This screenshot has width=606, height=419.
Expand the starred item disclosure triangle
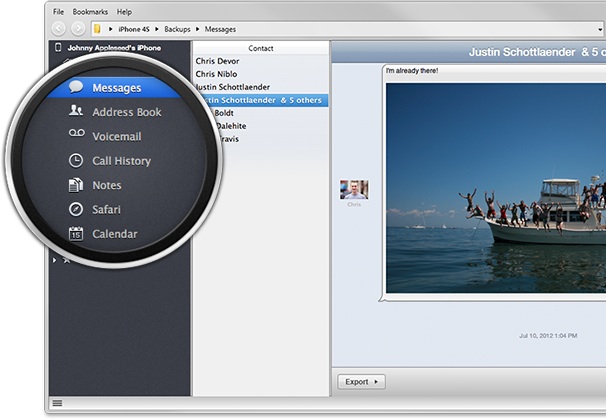tap(55, 260)
